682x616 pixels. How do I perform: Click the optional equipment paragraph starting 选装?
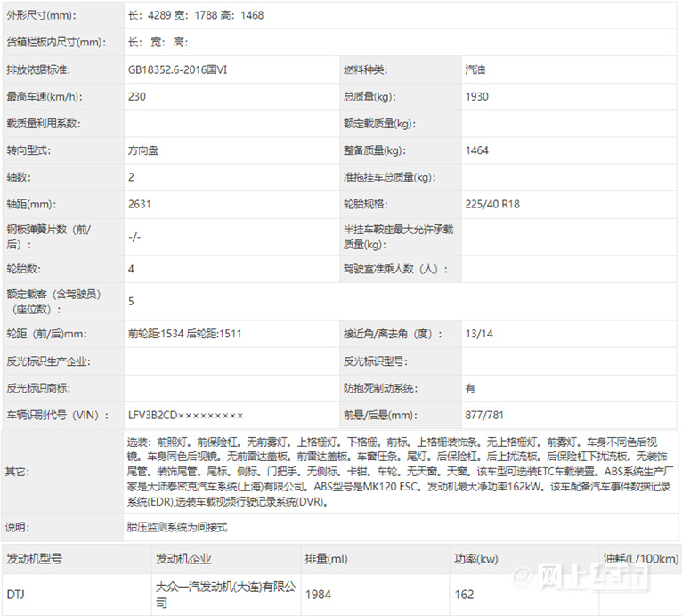(x=399, y=472)
